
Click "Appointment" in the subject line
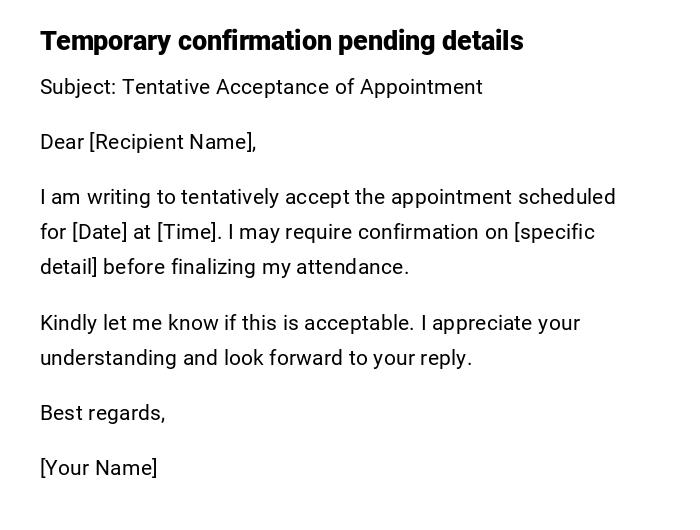pos(421,87)
